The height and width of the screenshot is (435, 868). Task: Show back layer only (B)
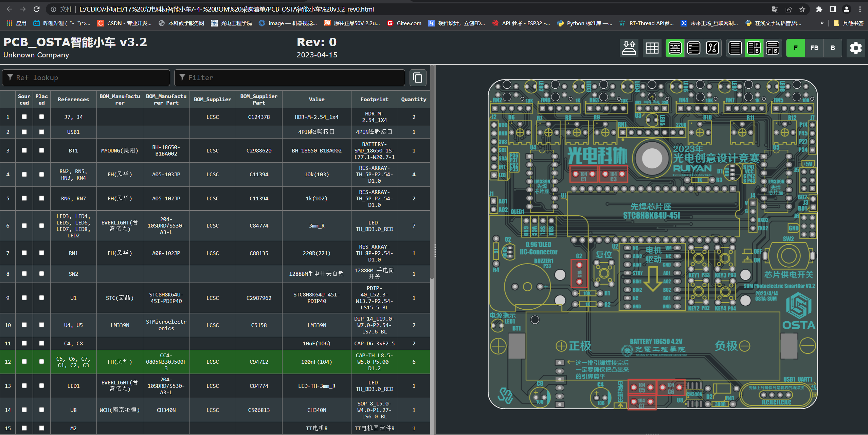click(x=833, y=48)
